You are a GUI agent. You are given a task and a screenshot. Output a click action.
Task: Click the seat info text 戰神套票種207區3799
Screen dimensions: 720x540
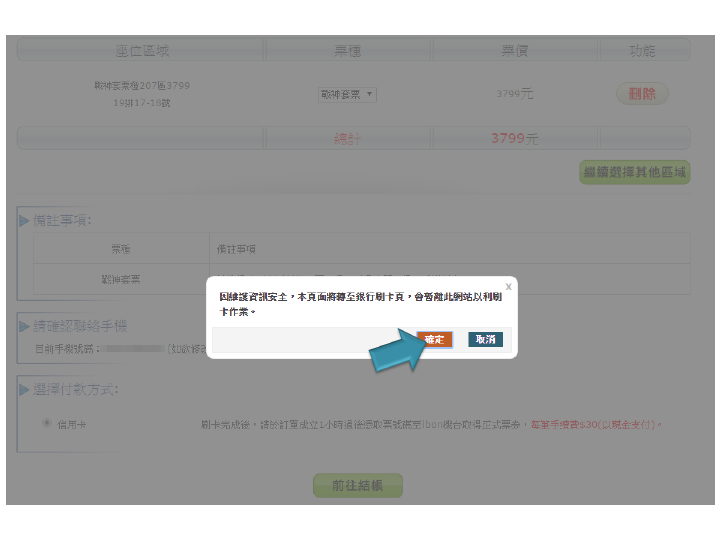click(142, 86)
